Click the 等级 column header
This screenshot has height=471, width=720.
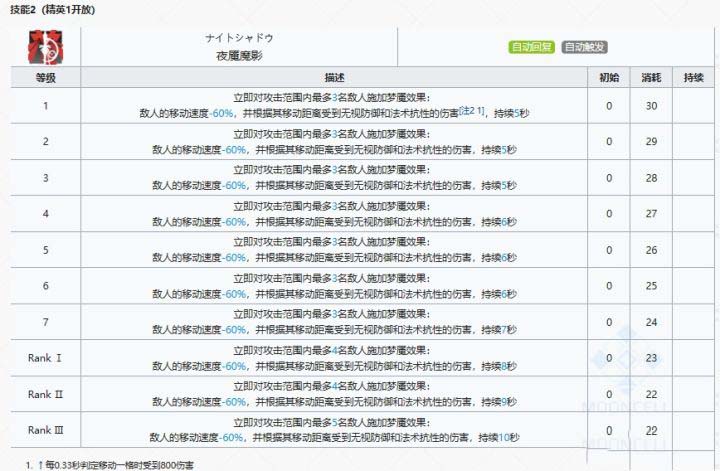click(x=45, y=77)
